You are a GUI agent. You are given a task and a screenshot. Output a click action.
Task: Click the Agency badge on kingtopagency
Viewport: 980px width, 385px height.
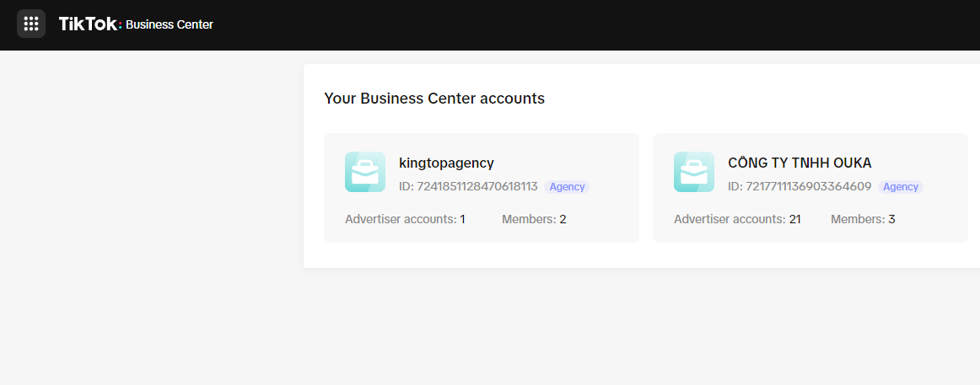click(567, 186)
